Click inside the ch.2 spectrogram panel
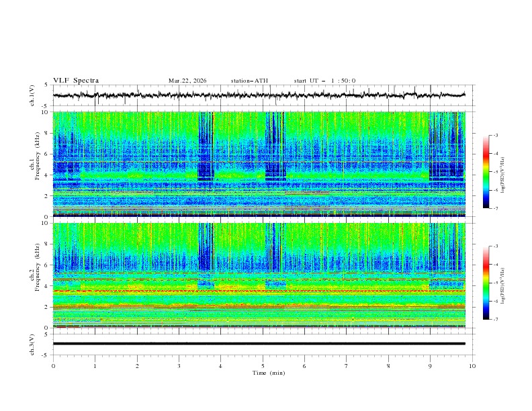532x411 pixels. 259,275
